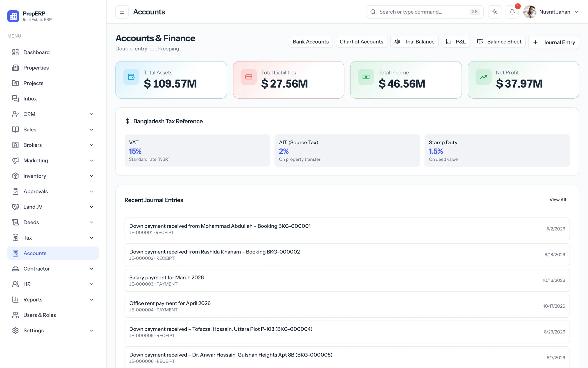Open the user menu chevron beside Nusrat Jahan
The height and width of the screenshot is (368, 588).
pos(576,12)
